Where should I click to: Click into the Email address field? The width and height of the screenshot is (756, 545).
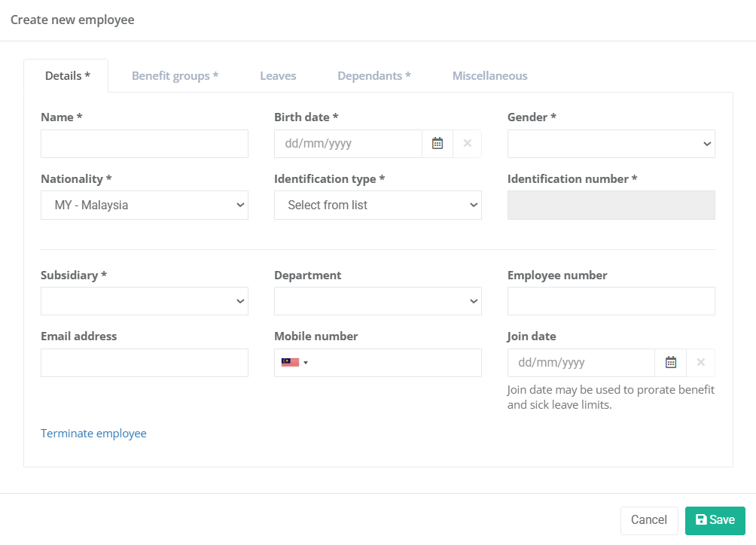[144, 363]
